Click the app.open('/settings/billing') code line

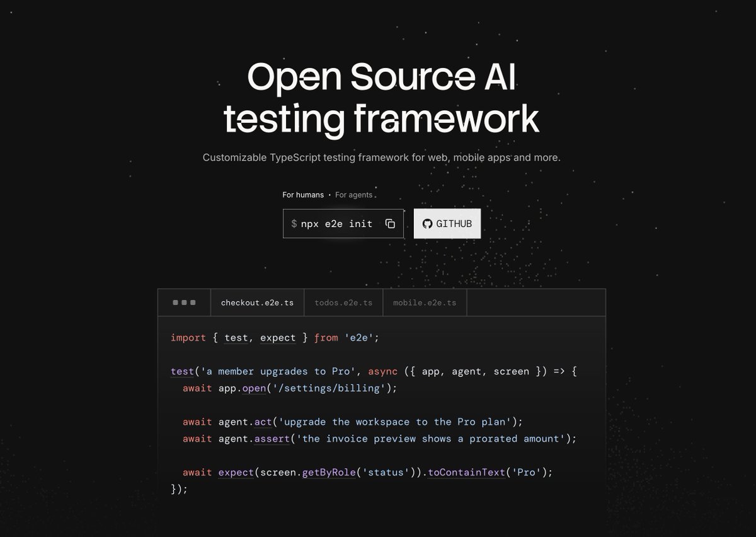[x=290, y=388]
